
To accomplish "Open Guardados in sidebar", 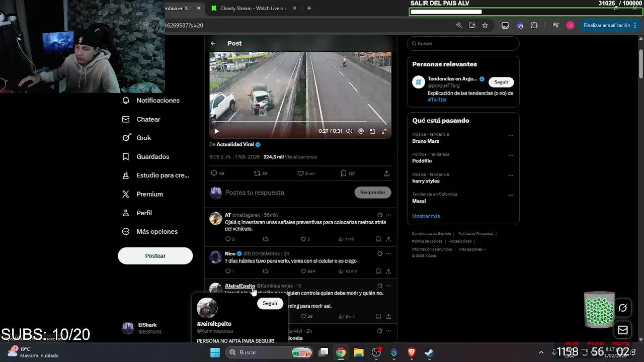I will point(146,157).
